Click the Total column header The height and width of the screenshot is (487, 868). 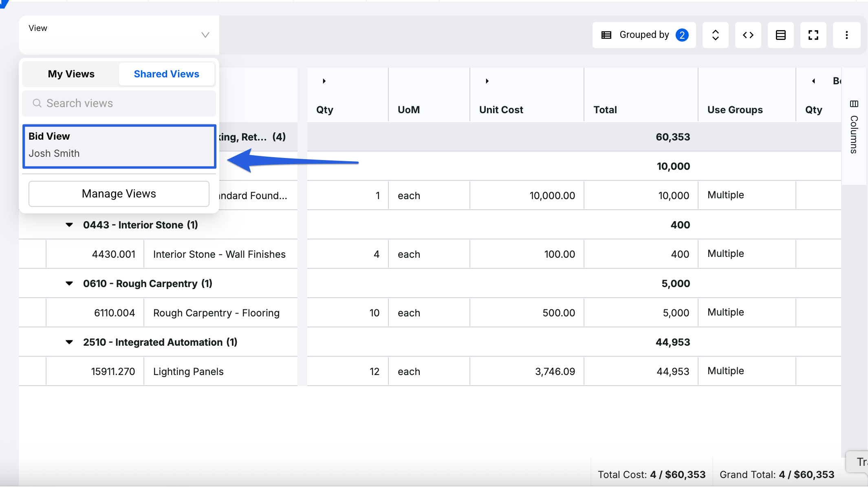point(605,110)
